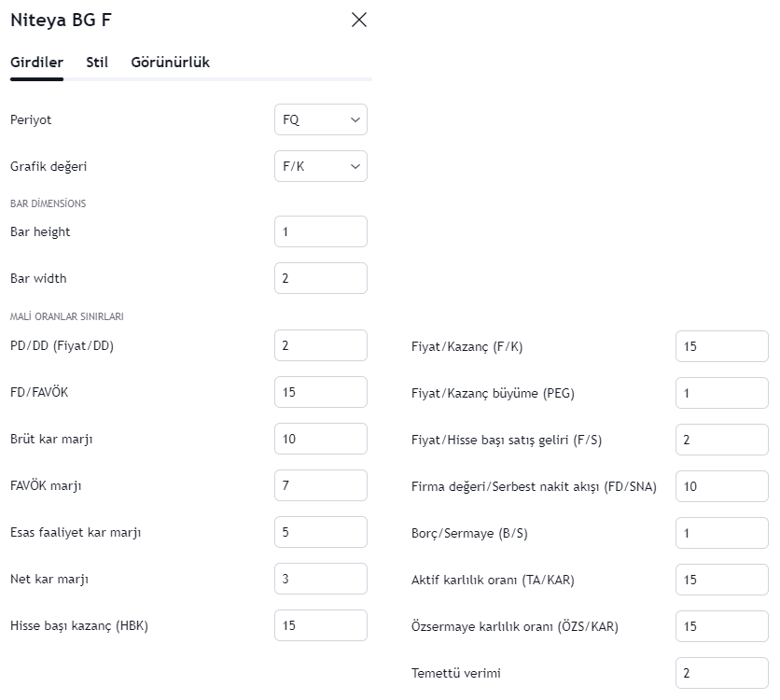This screenshot has height=700, width=780.
Task: Close the Niteya BG F settings dialog
Action: 359,20
